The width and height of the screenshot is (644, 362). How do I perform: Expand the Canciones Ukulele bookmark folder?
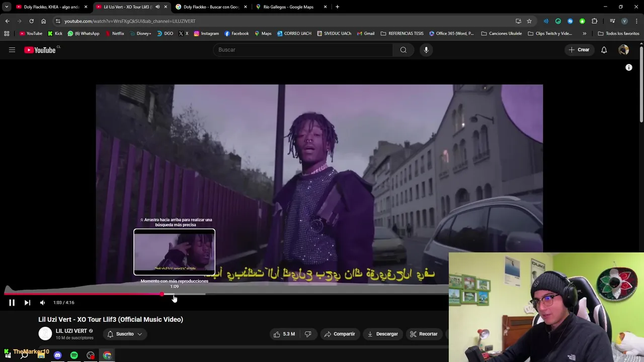[x=501, y=34]
